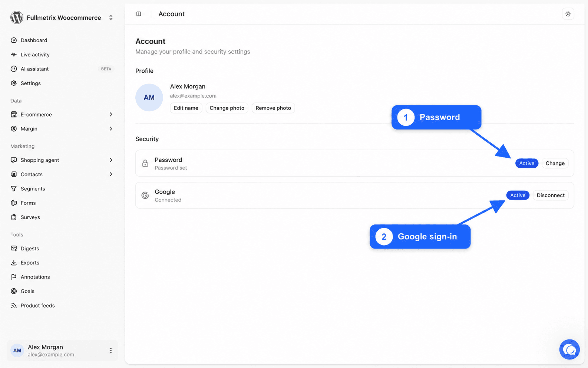588x368 pixels.
Task: Toggle light/dark theme sun button
Action: 568,14
